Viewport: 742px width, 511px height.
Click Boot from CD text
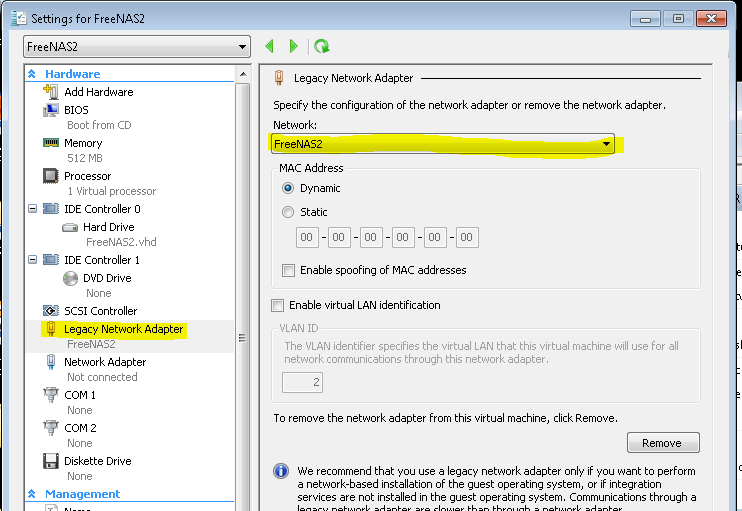coord(99,125)
